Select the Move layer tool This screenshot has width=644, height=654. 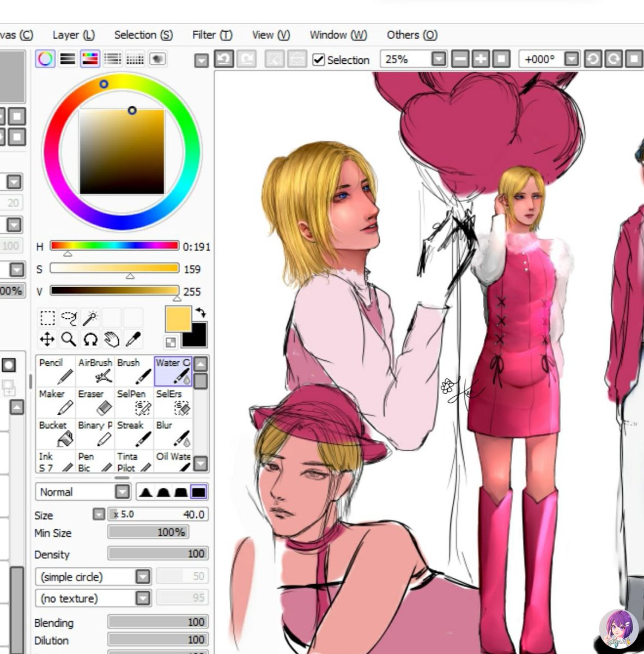[x=47, y=339]
